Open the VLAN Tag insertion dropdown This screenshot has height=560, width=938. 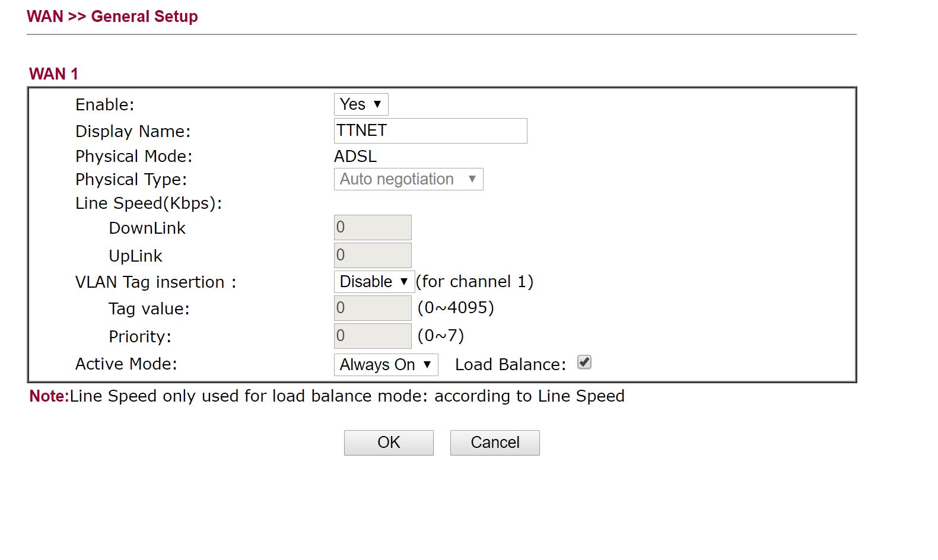tap(374, 282)
